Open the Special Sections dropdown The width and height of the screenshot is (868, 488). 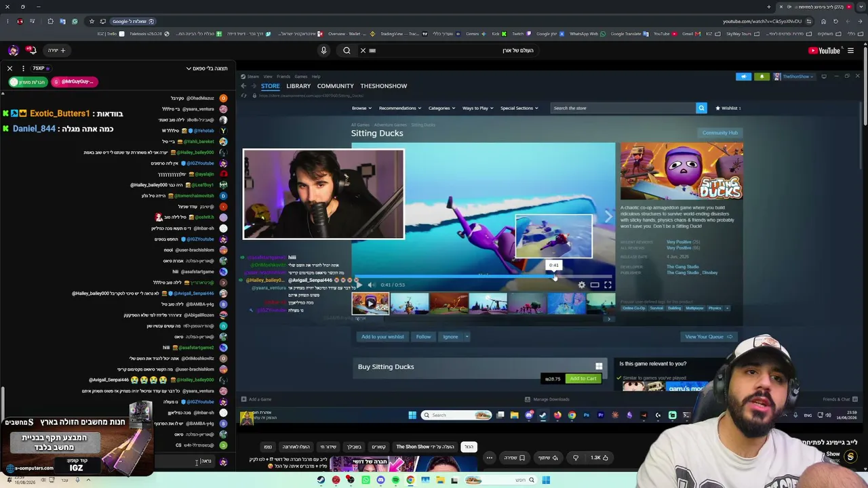coord(519,108)
